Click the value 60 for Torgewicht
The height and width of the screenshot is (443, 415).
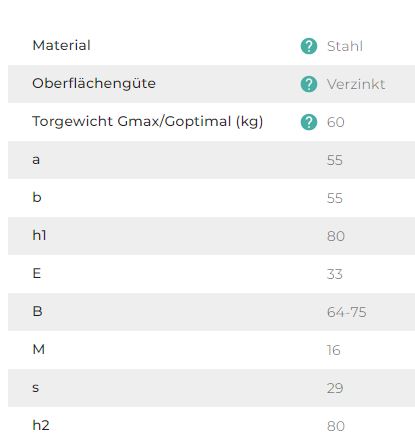click(336, 122)
